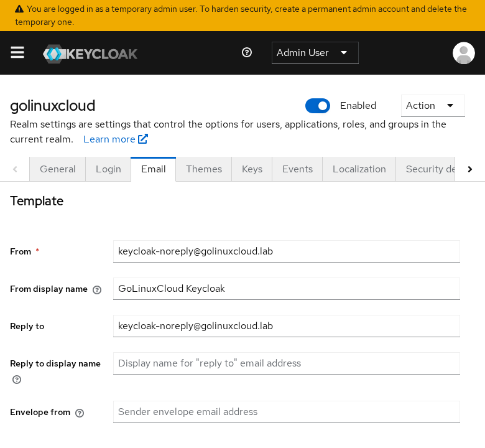Switch to the Login tab
This screenshot has height=448, width=485.
[x=108, y=169]
